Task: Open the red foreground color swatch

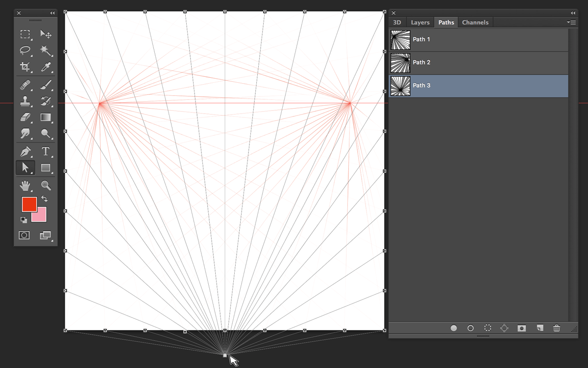Action: coord(29,204)
